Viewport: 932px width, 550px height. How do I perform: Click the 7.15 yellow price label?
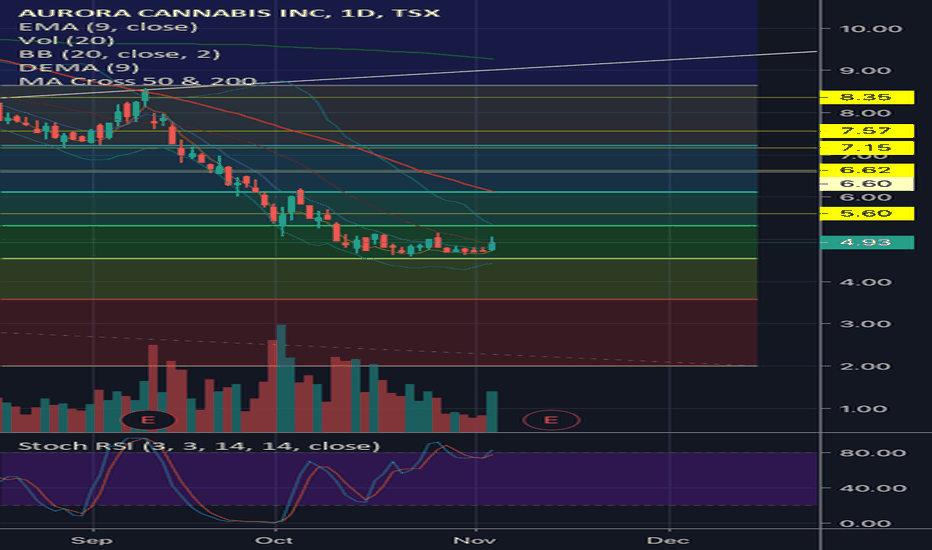(866, 148)
